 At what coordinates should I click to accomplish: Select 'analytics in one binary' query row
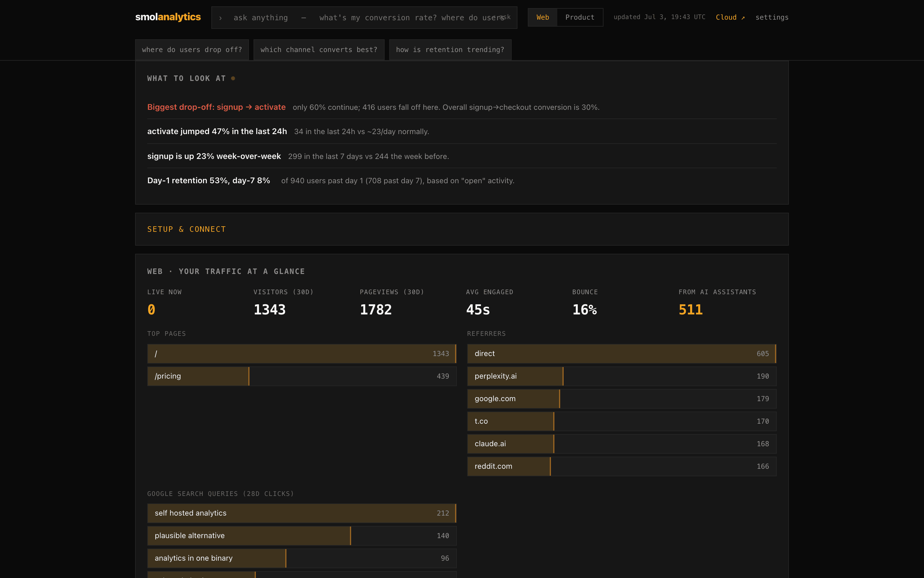pos(302,558)
